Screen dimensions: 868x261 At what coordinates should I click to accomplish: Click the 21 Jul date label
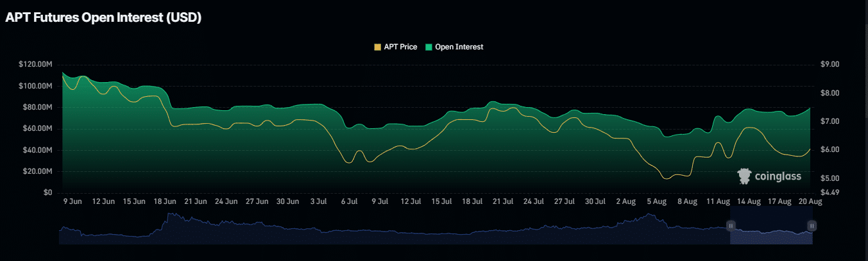point(504,201)
